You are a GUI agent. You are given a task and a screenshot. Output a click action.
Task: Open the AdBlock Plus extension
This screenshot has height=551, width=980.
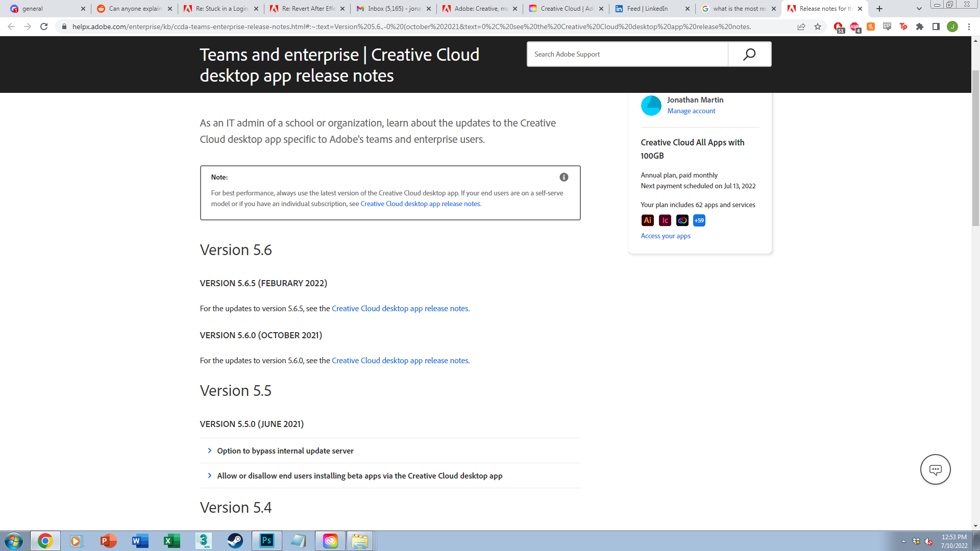pos(854,27)
